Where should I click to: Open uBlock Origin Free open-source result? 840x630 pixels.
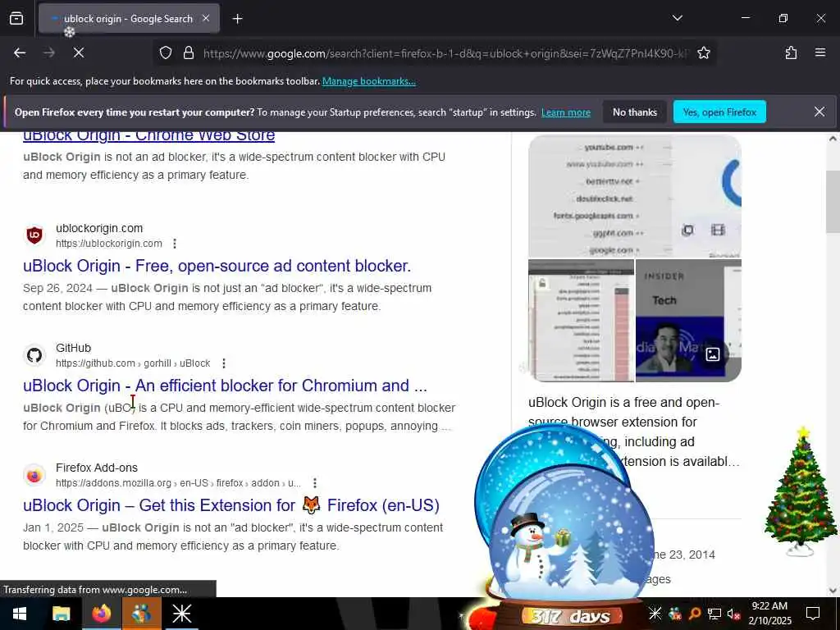point(217,266)
